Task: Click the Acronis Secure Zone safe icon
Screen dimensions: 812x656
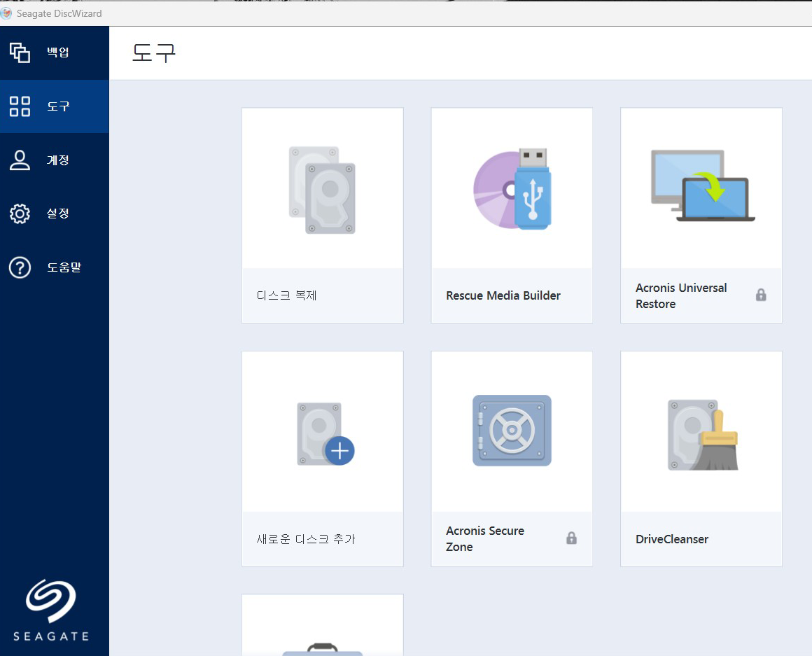Action: pyautogui.click(x=512, y=431)
